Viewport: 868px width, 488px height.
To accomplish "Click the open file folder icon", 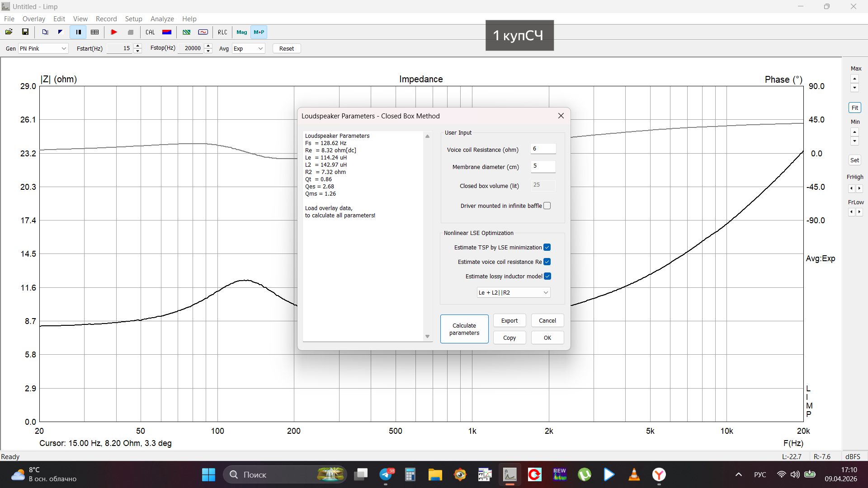I will (x=9, y=32).
